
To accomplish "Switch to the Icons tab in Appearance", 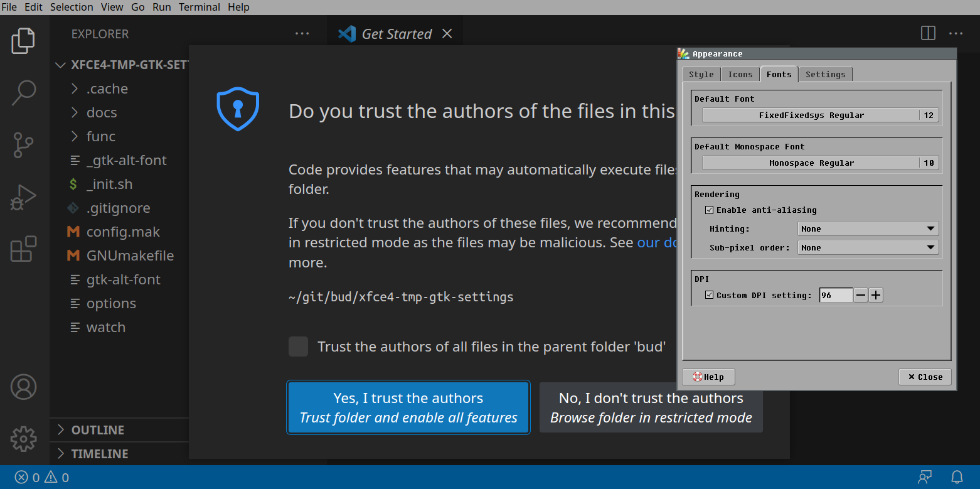I will (740, 75).
